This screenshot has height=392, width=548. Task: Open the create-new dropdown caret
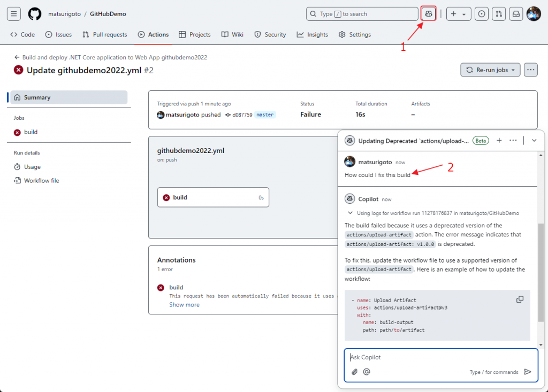(x=465, y=14)
